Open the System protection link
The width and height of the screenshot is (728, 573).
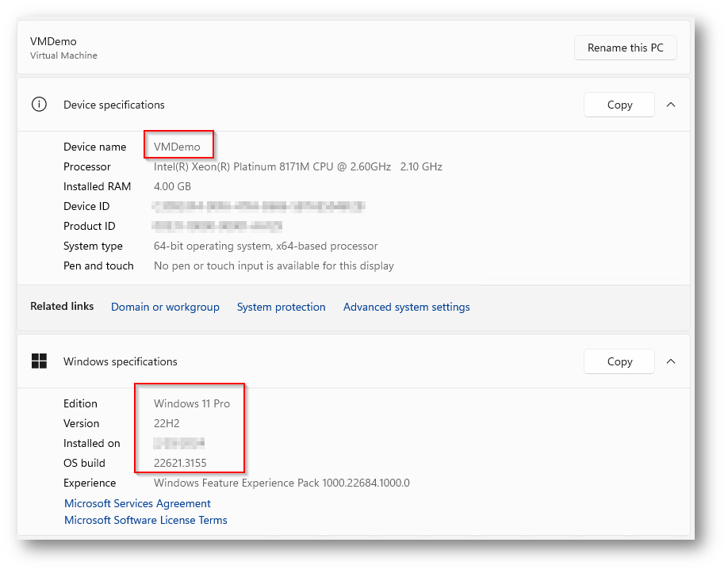click(281, 307)
